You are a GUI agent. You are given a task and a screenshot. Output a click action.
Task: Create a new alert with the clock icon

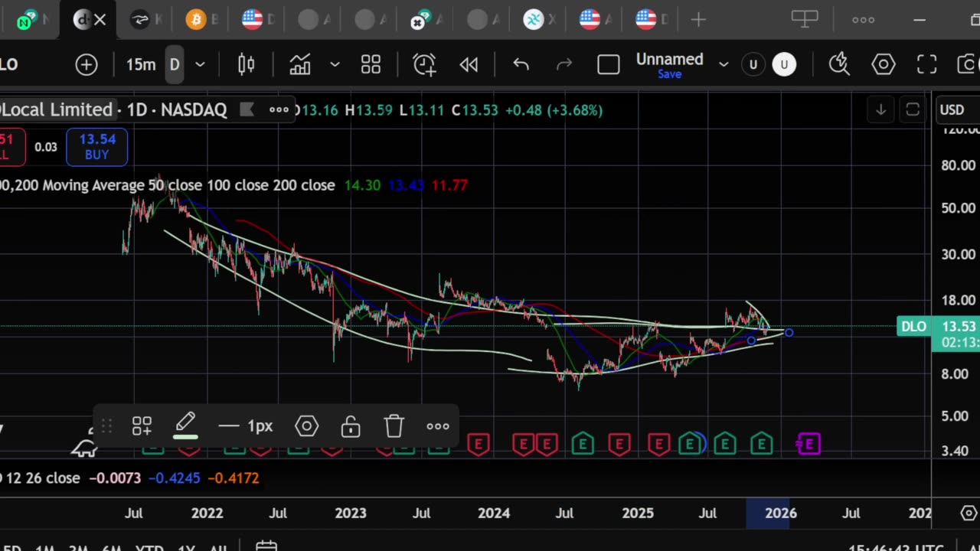(x=424, y=65)
